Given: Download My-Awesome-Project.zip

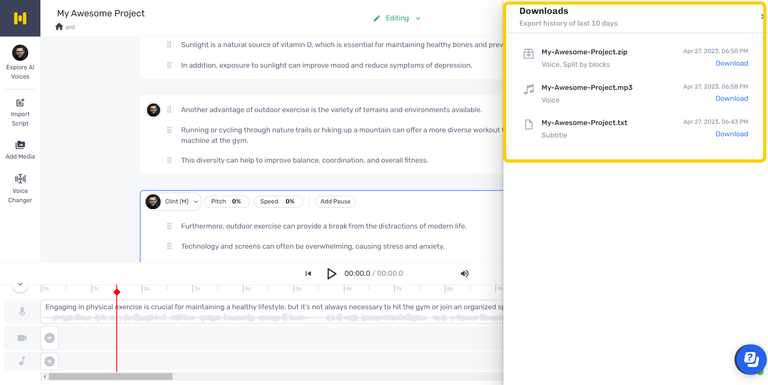Looking at the screenshot, I should [731, 63].
